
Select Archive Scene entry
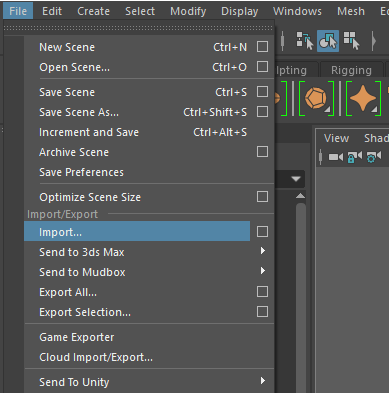pyautogui.click(x=149, y=152)
